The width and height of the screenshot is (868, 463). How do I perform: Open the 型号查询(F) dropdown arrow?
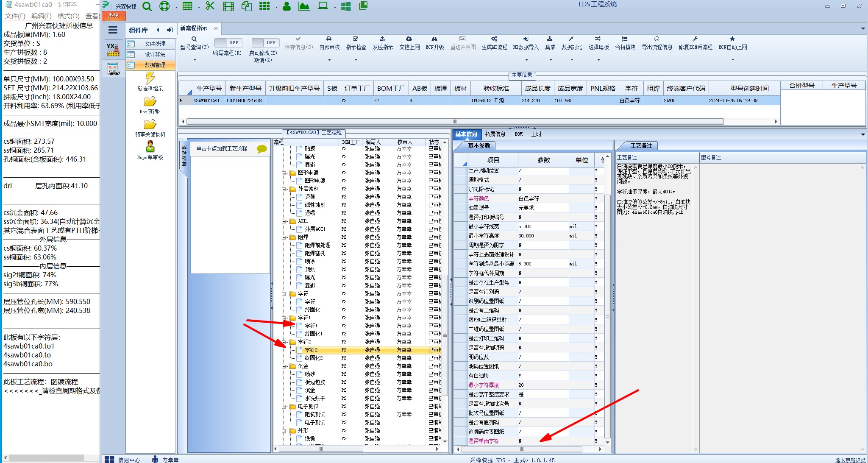[x=195, y=60]
